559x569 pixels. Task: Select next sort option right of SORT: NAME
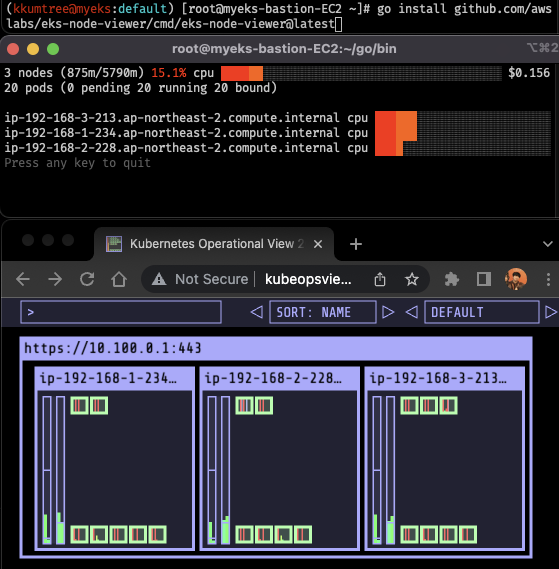click(x=388, y=312)
